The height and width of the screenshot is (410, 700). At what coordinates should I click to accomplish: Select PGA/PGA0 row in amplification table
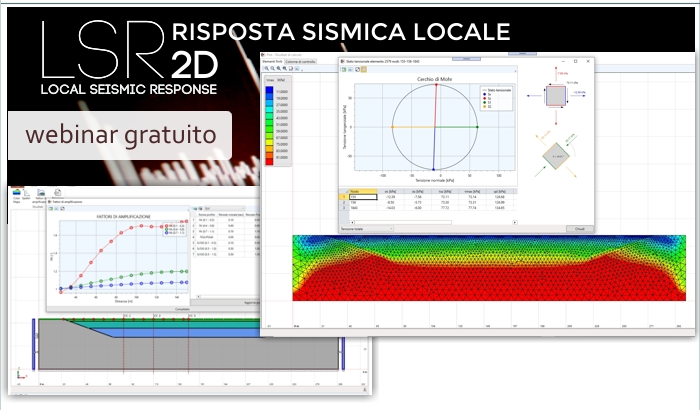click(x=225, y=237)
